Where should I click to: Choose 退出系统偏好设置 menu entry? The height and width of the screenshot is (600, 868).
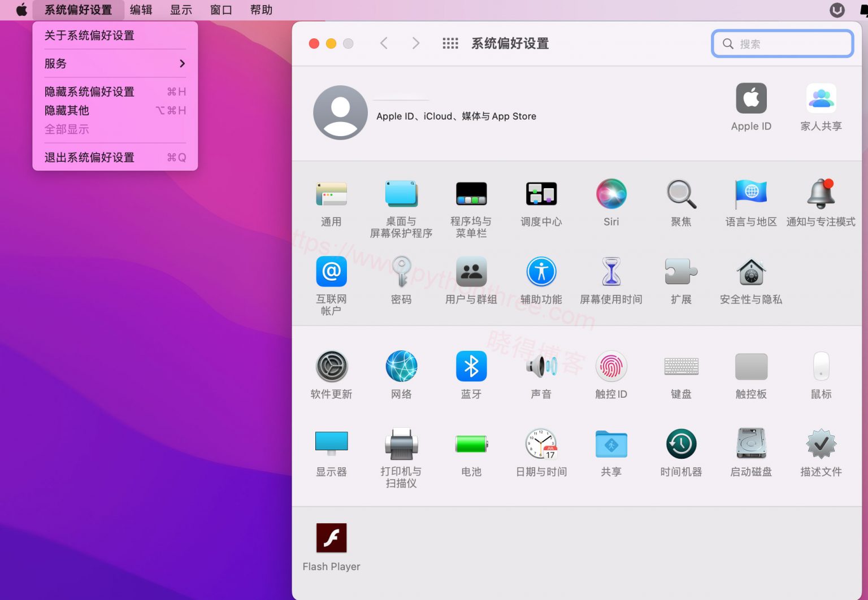point(115,158)
